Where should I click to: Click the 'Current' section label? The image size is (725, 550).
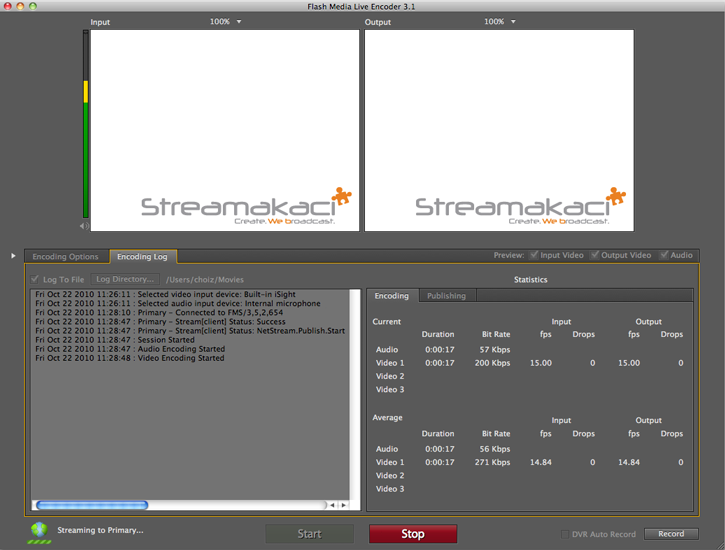pyautogui.click(x=387, y=322)
